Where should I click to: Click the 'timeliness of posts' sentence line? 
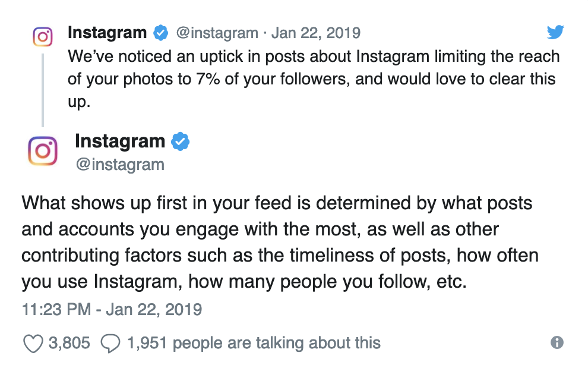coord(280,255)
